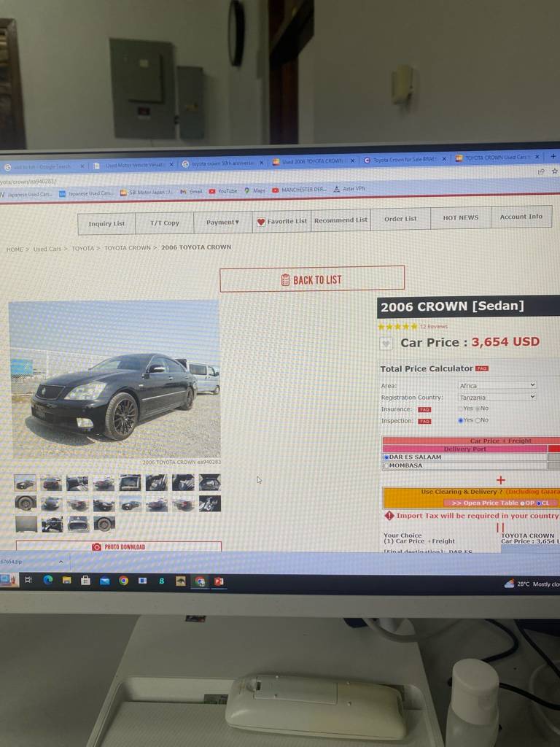Click the Use Clearing & Delivery banner
This screenshot has width=560, height=747.
(472, 498)
